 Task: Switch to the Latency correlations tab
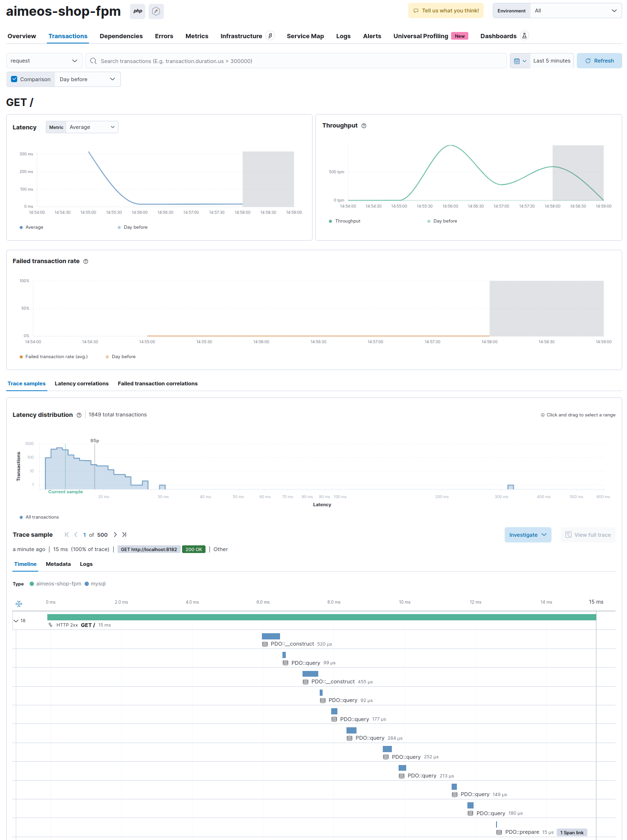click(x=82, y=383)
